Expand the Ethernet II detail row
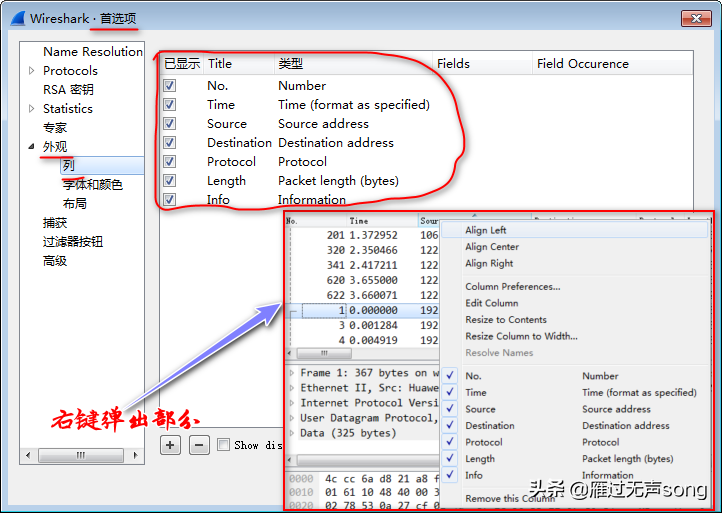 291,388
